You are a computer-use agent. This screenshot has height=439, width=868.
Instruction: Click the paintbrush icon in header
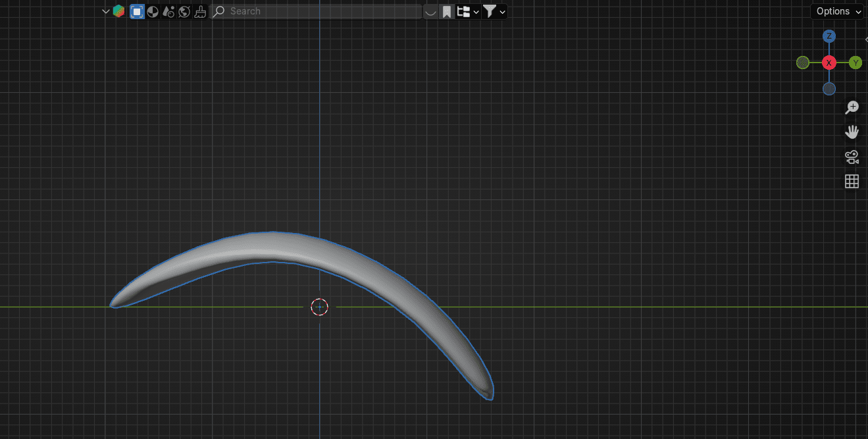pos(200,11)
